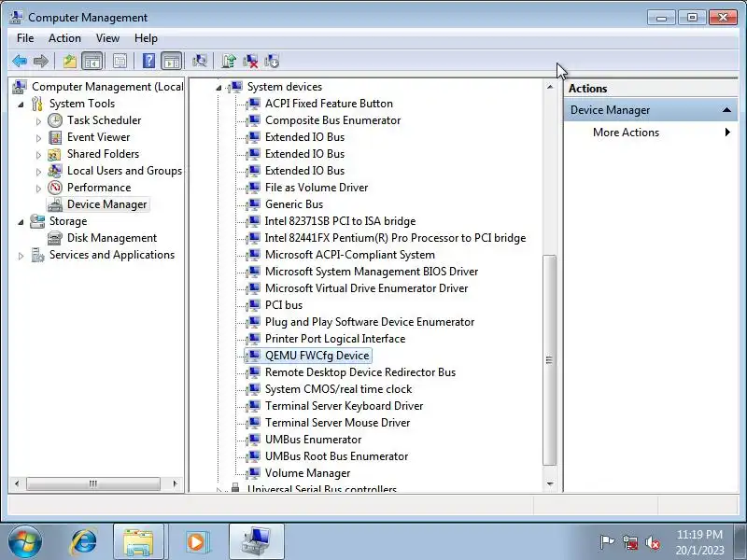Select Composite Bus Enumerator device
747x560 pixels.
pyautogui.click(x=332, y=120)
